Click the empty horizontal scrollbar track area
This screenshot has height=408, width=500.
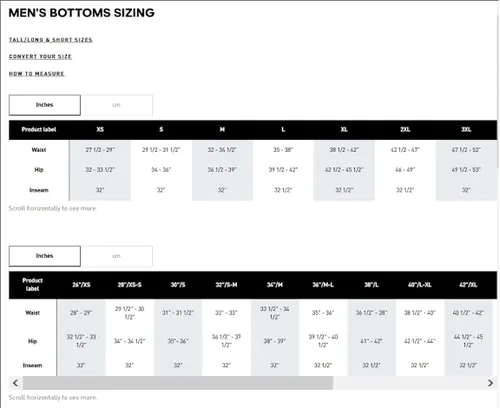pyautogui.click(x=408, y=383)
